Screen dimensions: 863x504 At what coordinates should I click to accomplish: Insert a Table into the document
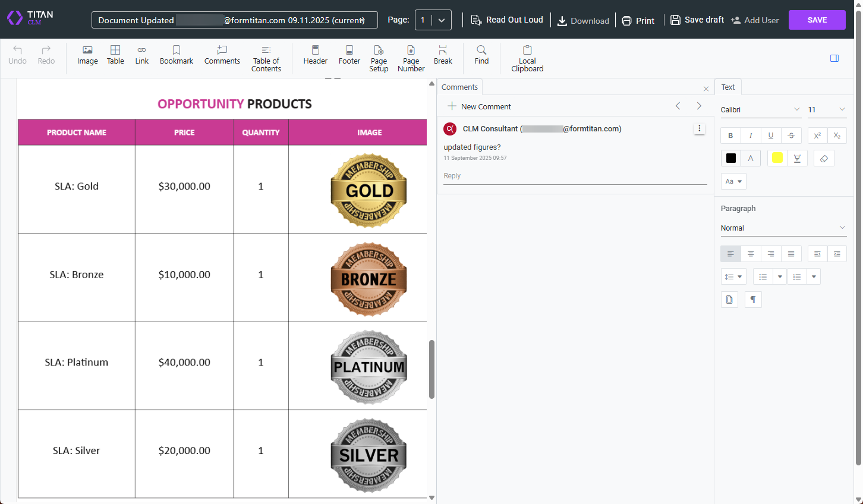(115, 56)
